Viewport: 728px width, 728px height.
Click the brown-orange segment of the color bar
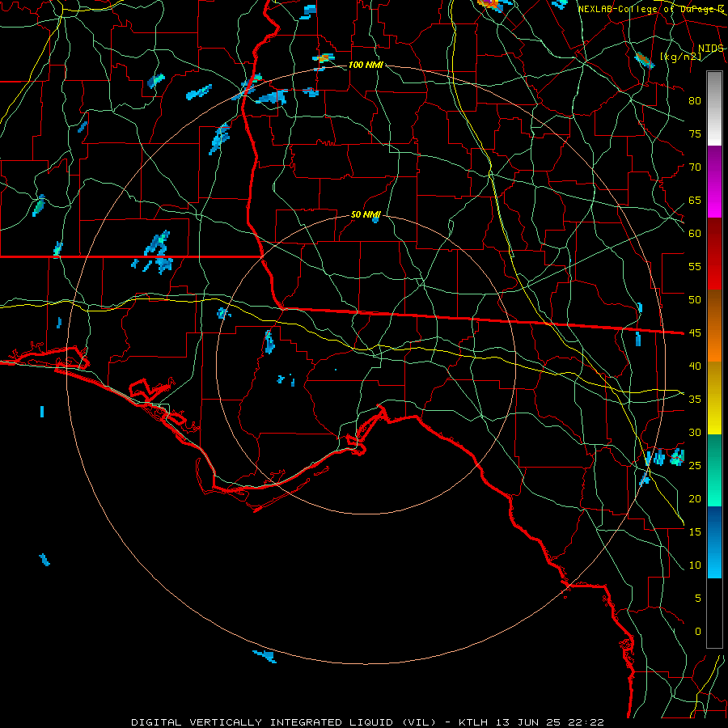[x=714, y=325]
